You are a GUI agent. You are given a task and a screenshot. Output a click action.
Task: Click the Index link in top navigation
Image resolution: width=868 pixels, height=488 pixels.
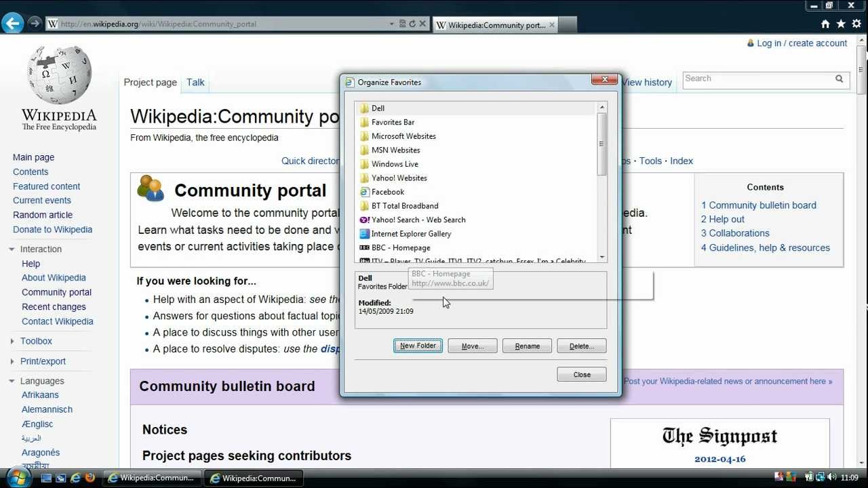(682, 161)
